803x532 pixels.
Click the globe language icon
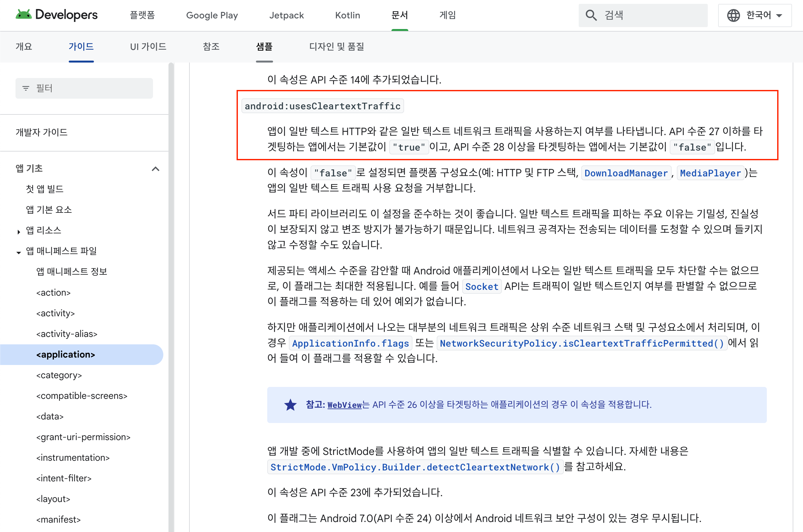[733, 15]
